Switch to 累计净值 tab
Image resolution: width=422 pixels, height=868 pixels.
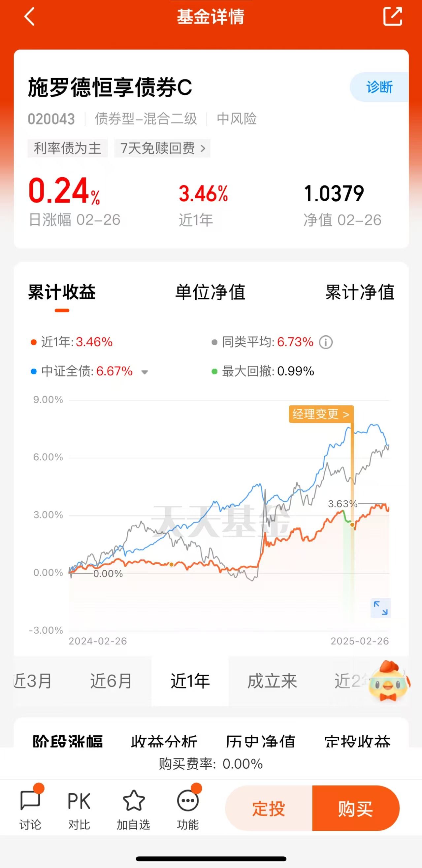tap(360, 292)
